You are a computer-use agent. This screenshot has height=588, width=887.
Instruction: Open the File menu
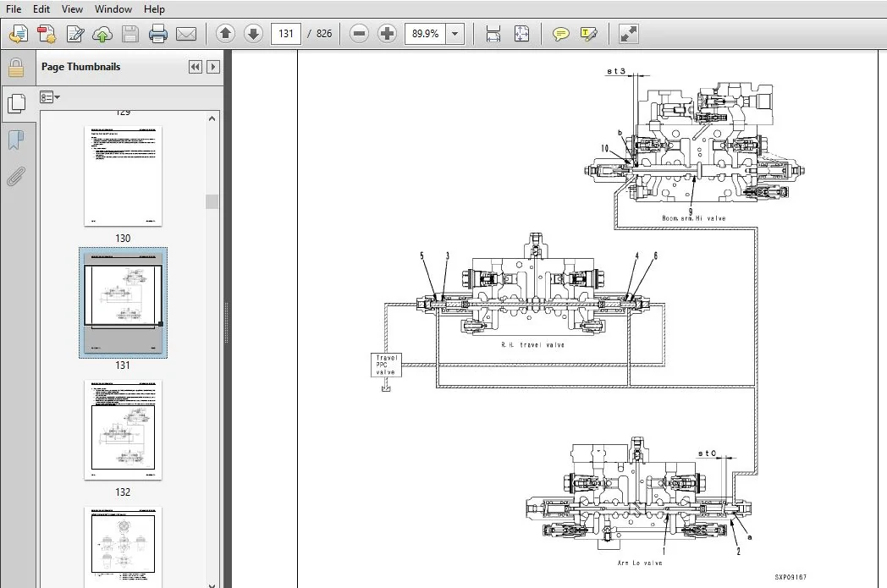tap(14, 9)
